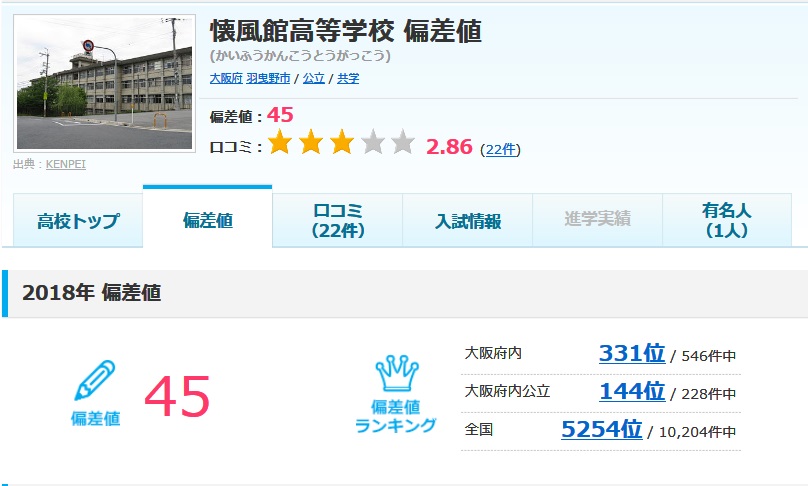The image size is (808, 486).
Task: Click the 共学 link
Action: click(348, 78)
